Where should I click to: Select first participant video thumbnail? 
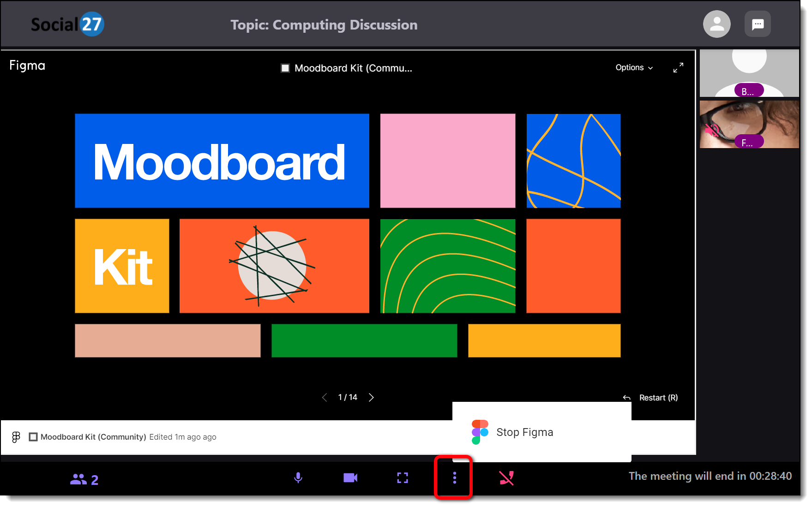point(749,73)
